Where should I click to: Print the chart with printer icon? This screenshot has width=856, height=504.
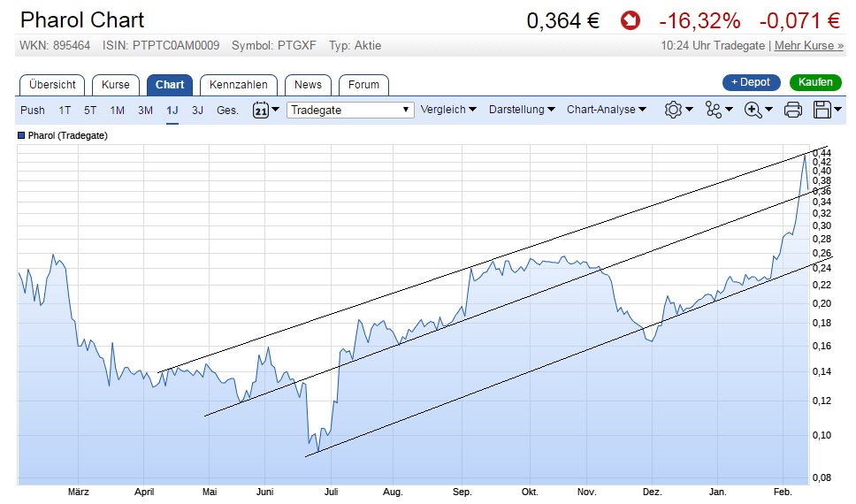point(793,110)
